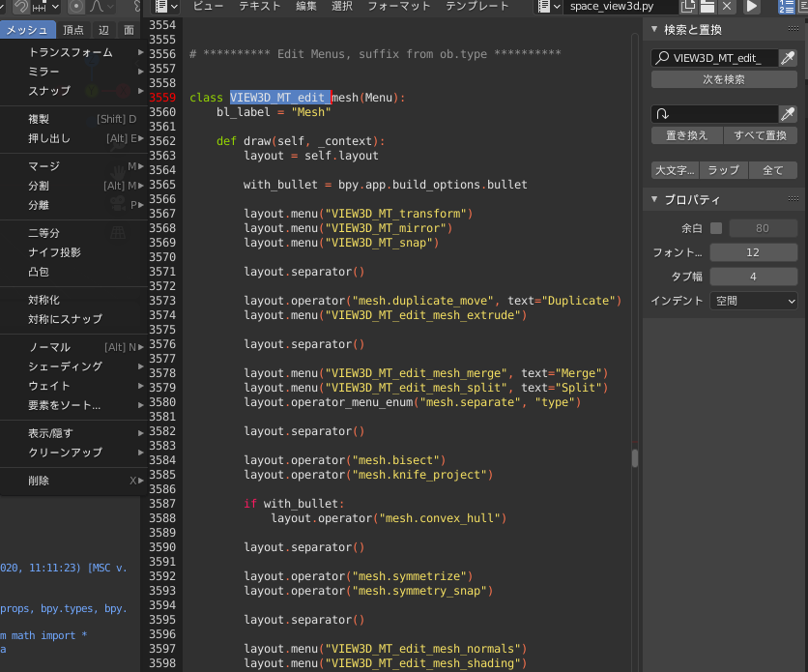Click the margin column value 80

764,228
